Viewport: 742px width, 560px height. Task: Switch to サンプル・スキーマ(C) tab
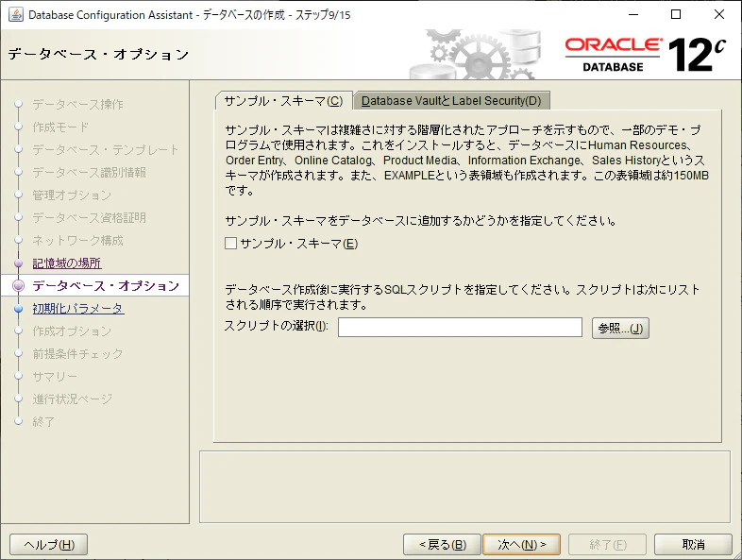click(283, 101)
